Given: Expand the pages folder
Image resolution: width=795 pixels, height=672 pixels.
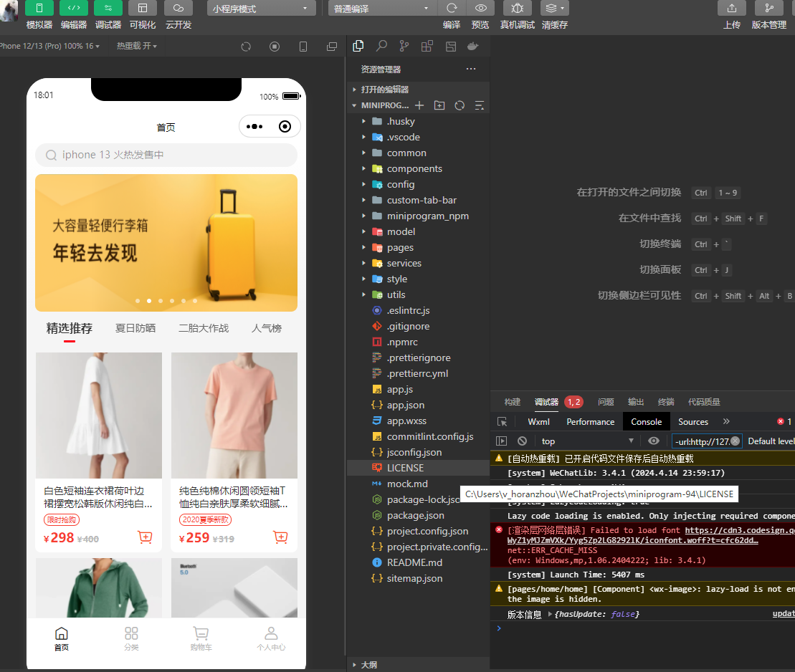Looking at the screenshot, I should [x=418, y=248].
